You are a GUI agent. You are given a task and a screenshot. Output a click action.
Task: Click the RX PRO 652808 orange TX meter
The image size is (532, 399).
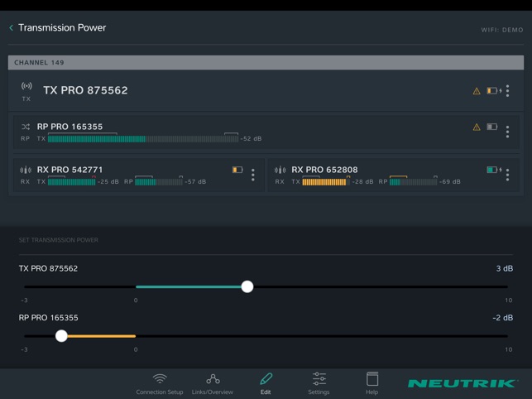click(x=326, y=181)
